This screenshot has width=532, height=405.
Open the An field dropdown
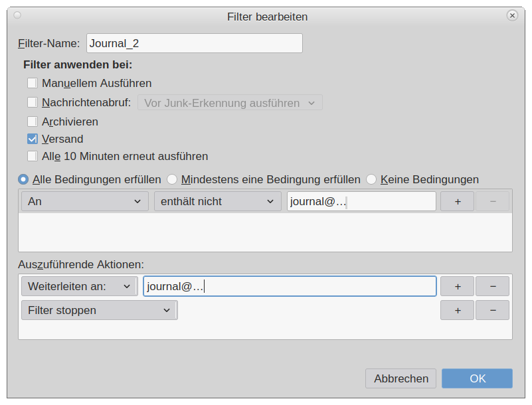tap(85, 201)
